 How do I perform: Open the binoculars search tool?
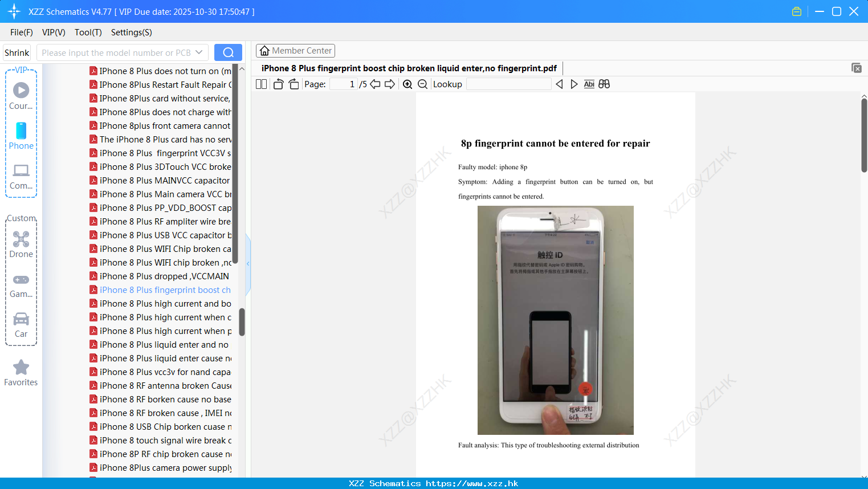(x=604, y=84)
